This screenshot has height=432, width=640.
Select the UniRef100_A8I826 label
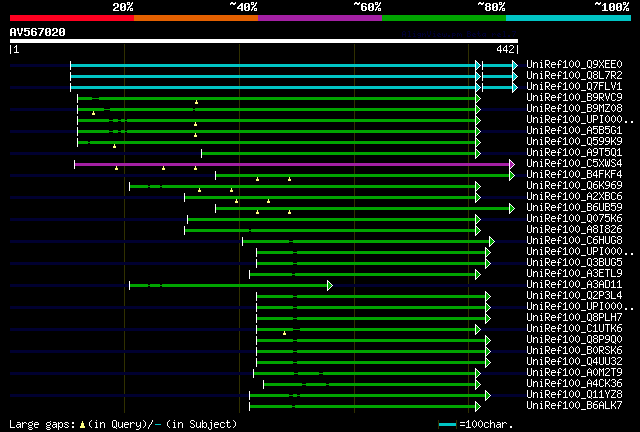(574, 230)
